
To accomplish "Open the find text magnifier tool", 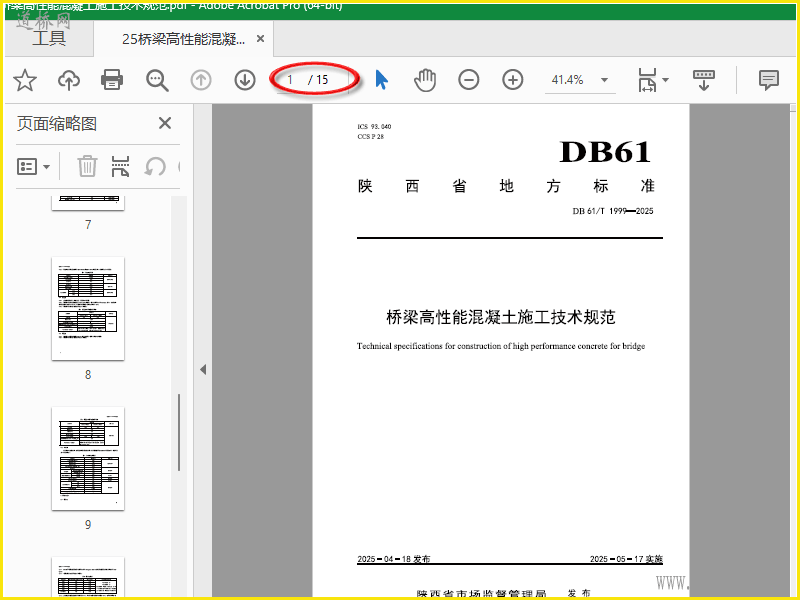I will [157, 80].
